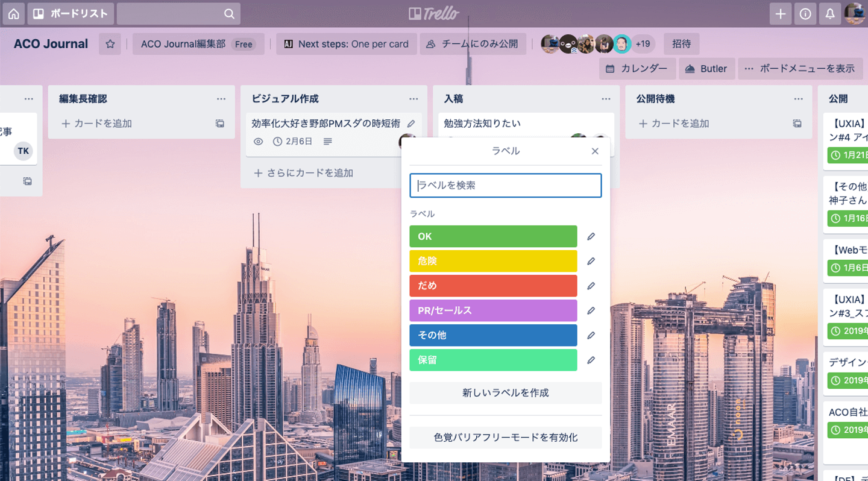Open Next steps: One per card power-up
The width and height of the screenshot is (868, 481).
pos(347,44)
